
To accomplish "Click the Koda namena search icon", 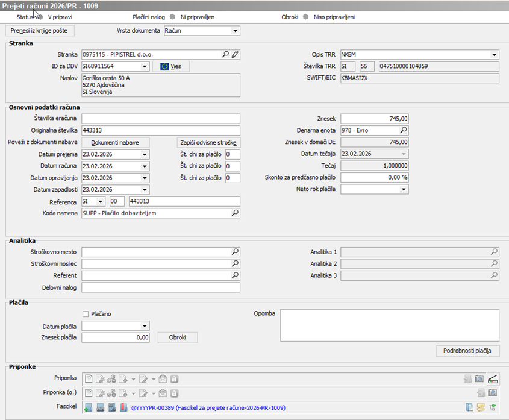I will 235,213.
